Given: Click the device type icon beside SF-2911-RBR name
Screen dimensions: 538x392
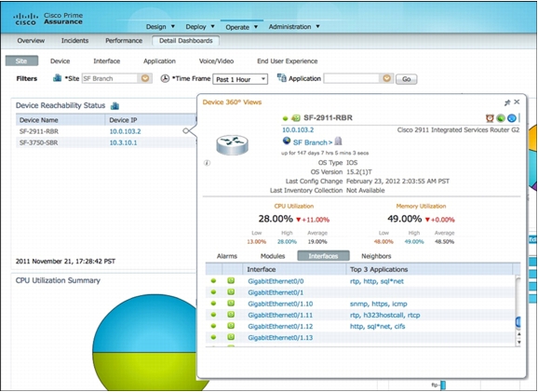Looking at the screenshot, I should coord(295,118).
